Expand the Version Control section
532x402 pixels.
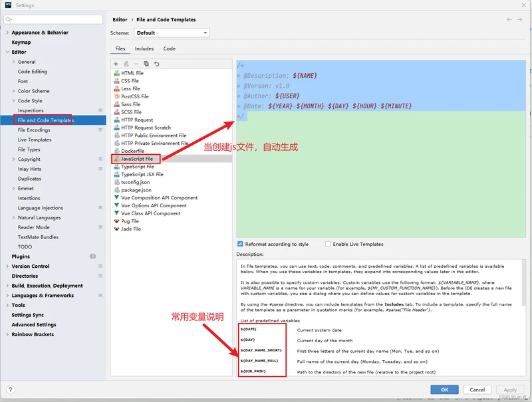tap(7, 266)
